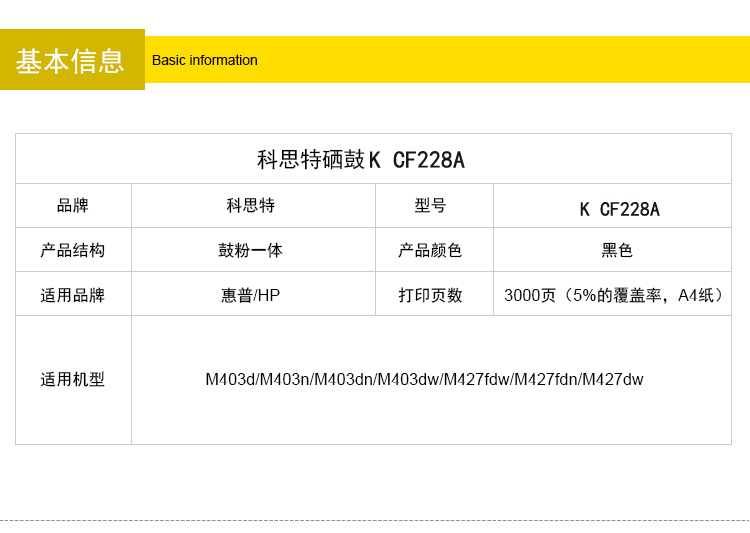Image resolution: width=750 pixels, height=533 pixels.
Task: Click the 打印页数 label cell
Action: click(x=431, y=295)
